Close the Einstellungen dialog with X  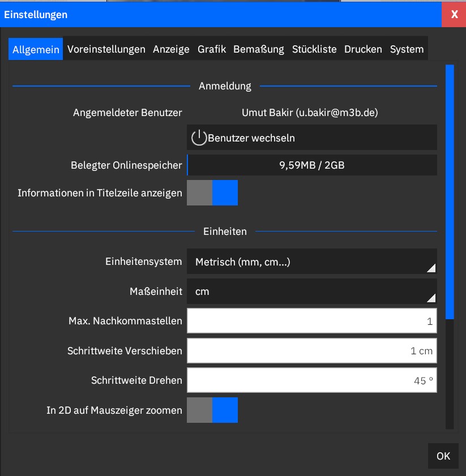(454, 14)
